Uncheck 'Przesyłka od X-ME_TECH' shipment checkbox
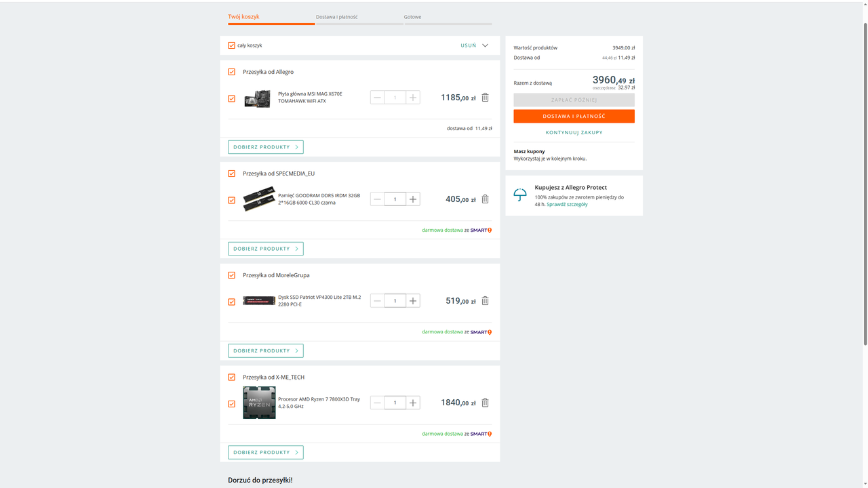This screenshot has height=488, width=868. coord(231,377)
